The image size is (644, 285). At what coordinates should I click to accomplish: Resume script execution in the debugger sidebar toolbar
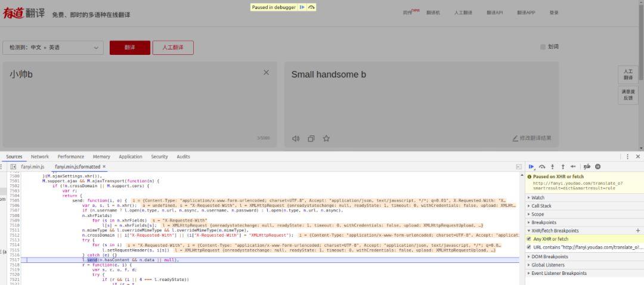pyautogui.click(x=531, y=167)
